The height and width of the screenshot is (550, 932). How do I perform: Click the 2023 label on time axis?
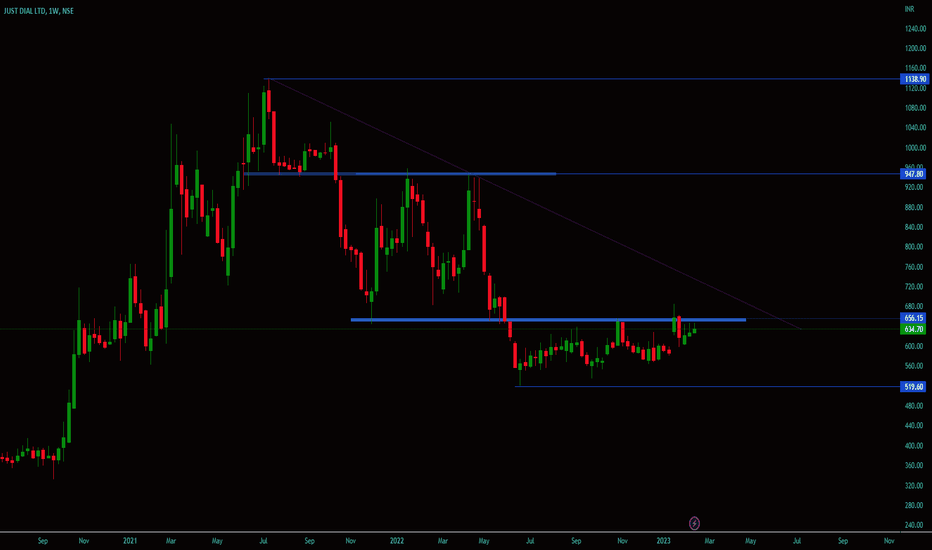coord(663,540)
